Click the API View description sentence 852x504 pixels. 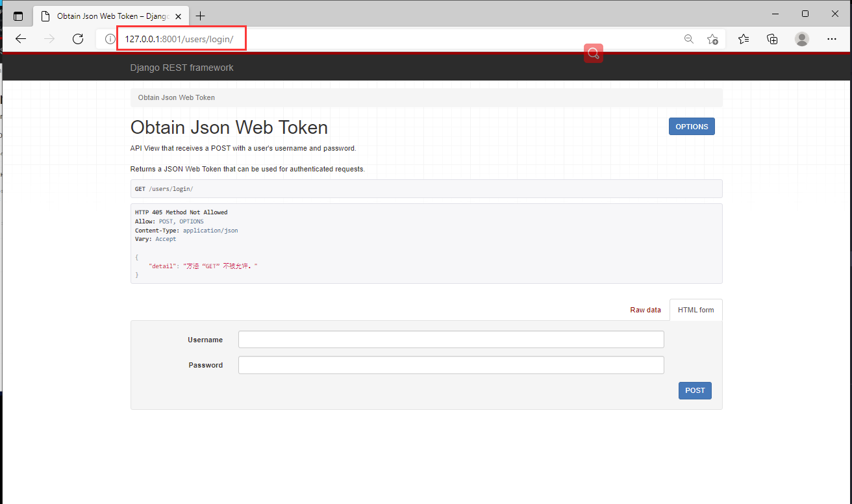(x=244, y=148)
